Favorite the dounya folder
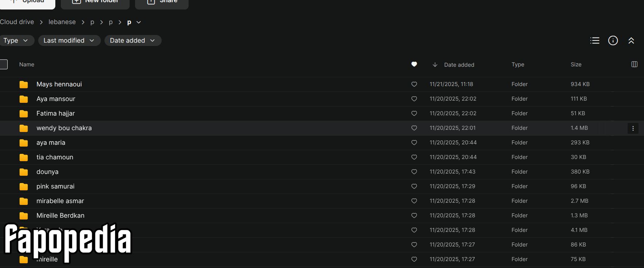The width and height of the screenshot is (644, 268). pyautogui.click(x=414, y=172)
